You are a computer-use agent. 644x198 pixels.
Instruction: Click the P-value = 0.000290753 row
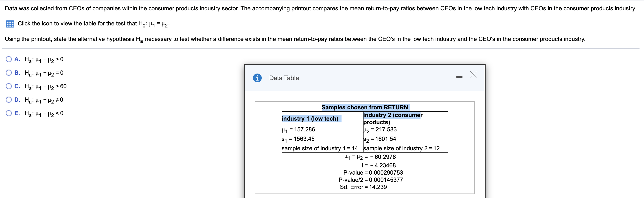[373, 172]
